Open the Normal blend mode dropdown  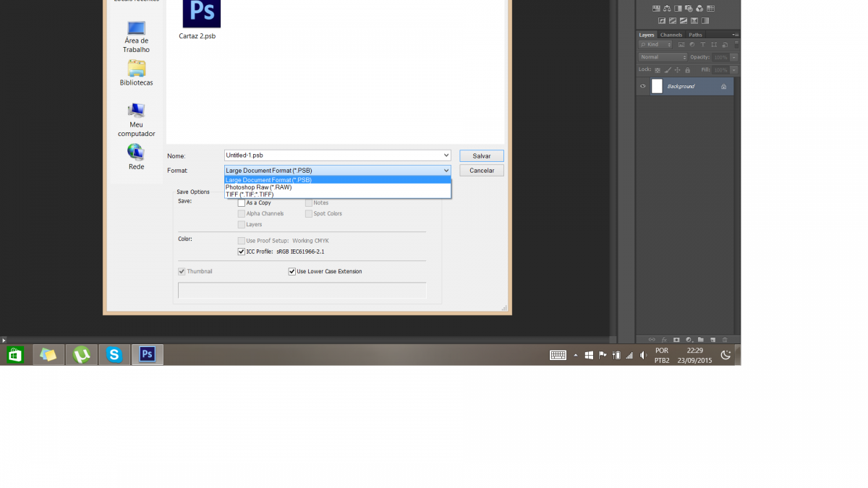click(663, 57)
